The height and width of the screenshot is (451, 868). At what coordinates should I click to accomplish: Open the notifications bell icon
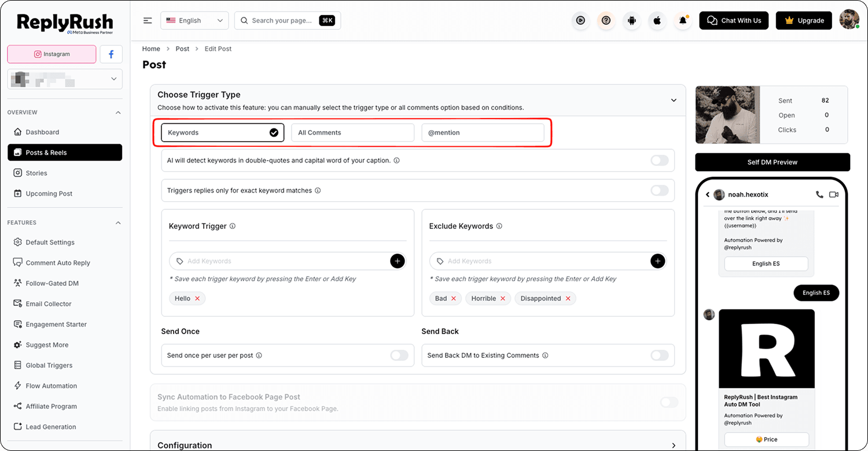(x=683, y=20)
